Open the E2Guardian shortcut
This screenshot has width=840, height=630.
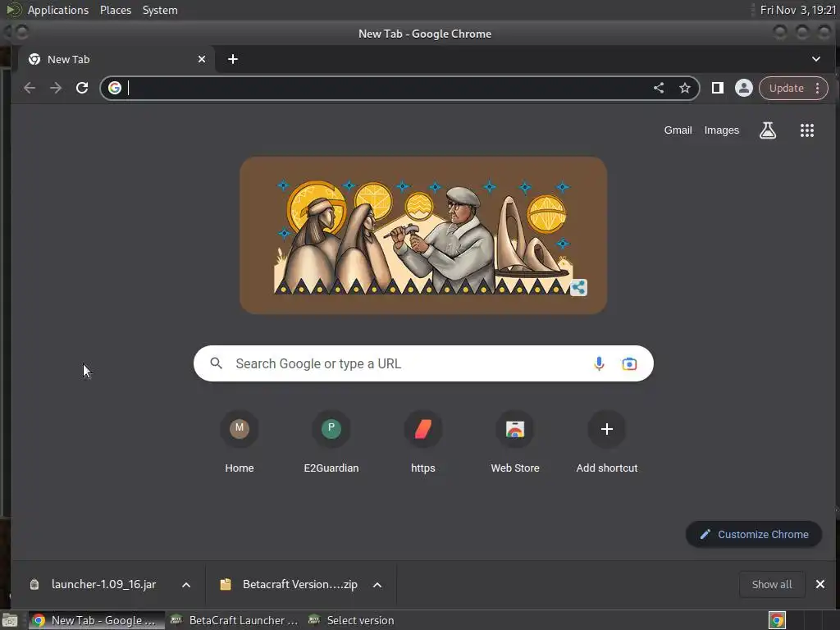tap(331, 442)
